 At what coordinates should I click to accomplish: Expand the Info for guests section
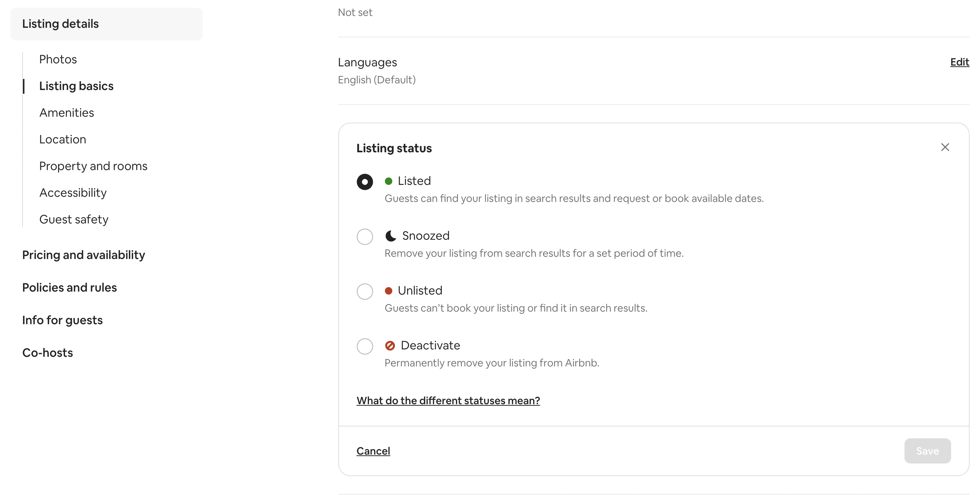pos(63,320)
